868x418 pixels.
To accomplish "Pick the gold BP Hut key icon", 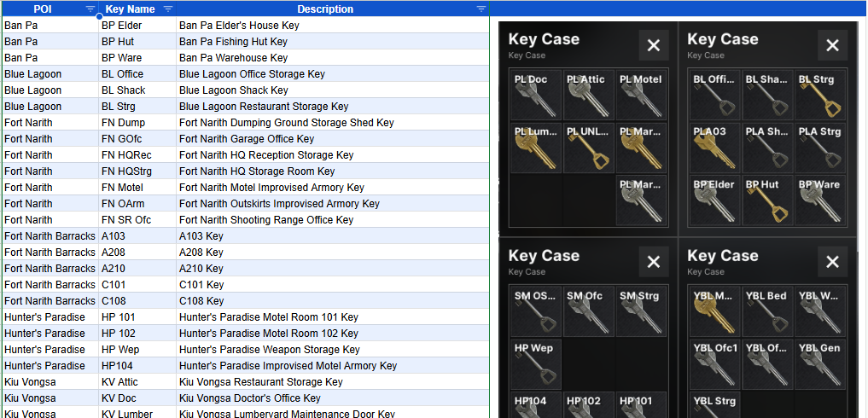I will [767, 200].
